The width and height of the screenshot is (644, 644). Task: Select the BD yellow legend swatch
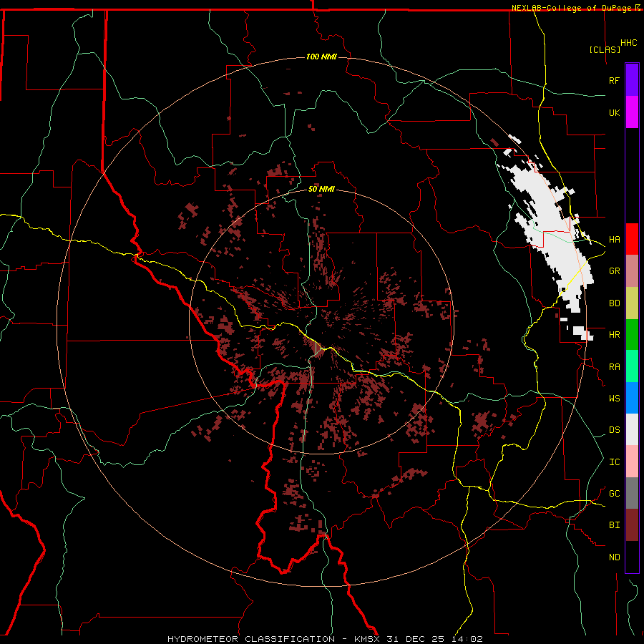point(632,303)
